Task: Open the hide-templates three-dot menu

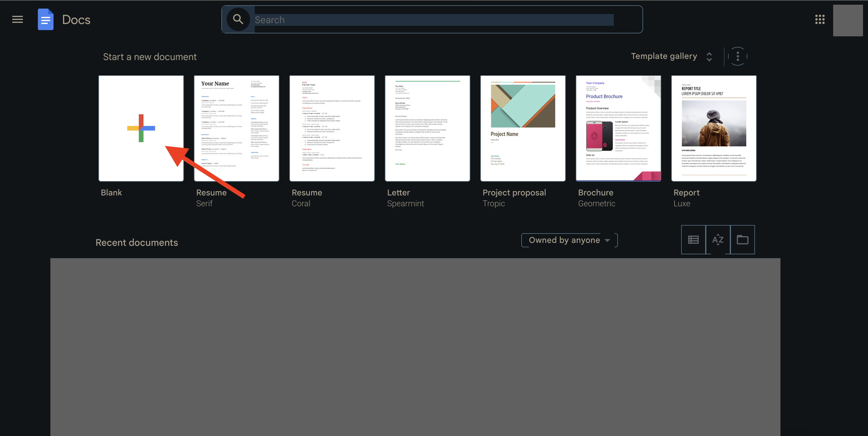Action: [737, 56]
